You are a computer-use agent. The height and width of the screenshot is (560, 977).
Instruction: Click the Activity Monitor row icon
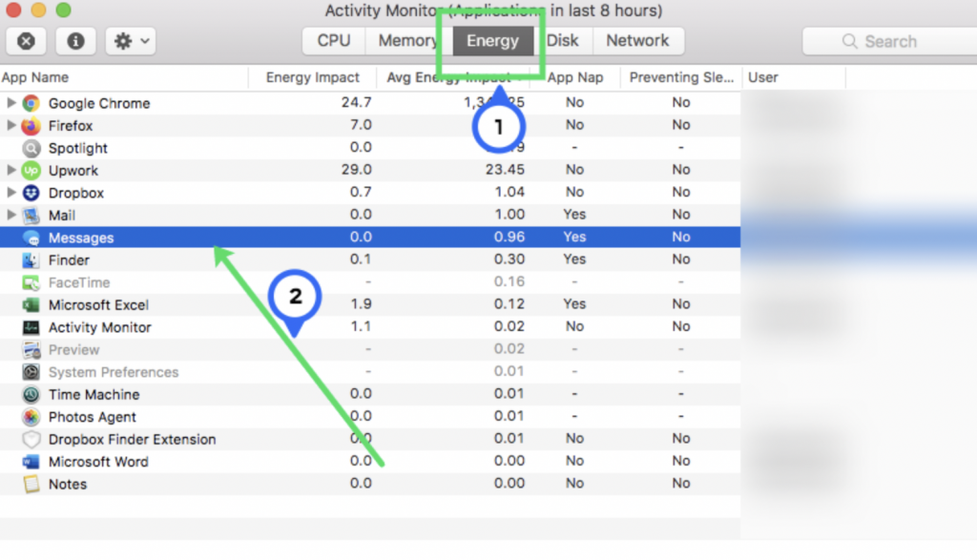31,327
